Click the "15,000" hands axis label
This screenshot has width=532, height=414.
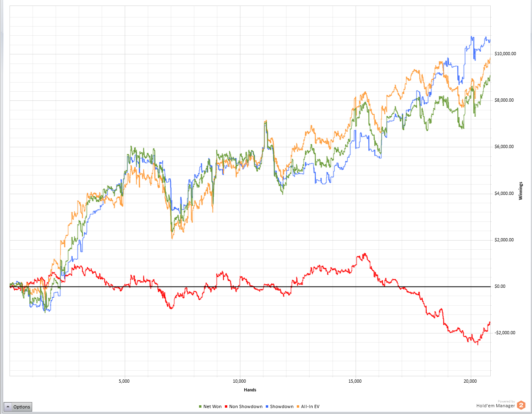[x=355, y=381]
